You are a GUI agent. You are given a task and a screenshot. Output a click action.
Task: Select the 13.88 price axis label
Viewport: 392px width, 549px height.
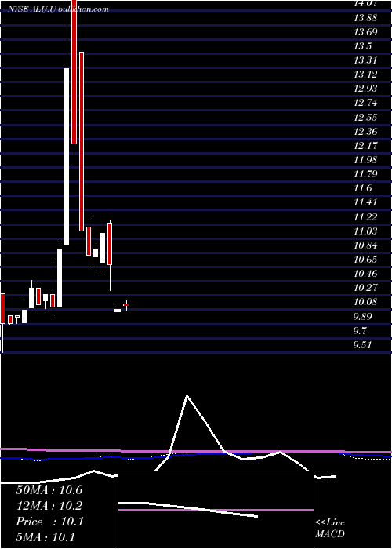coord(365,17)
